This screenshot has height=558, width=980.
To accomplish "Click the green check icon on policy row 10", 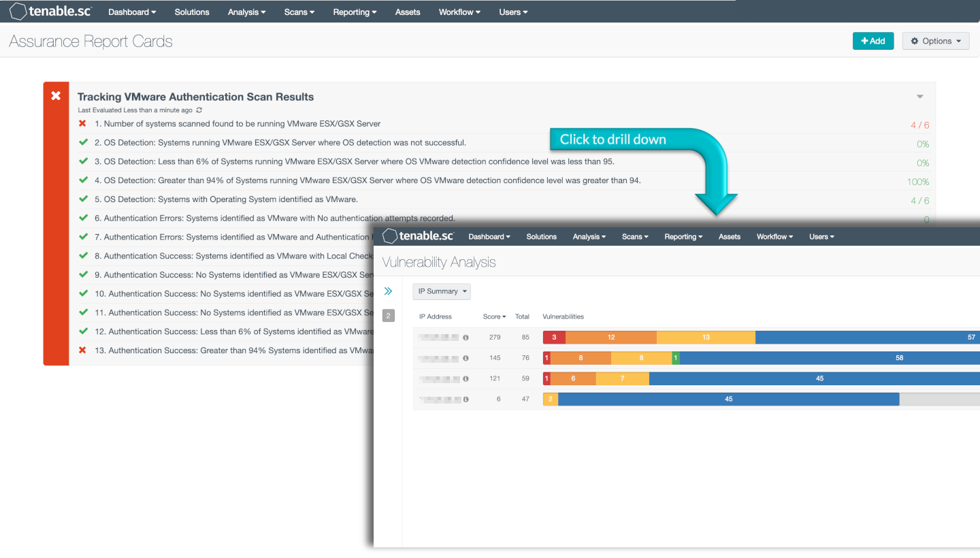I will tap(83, 294).
